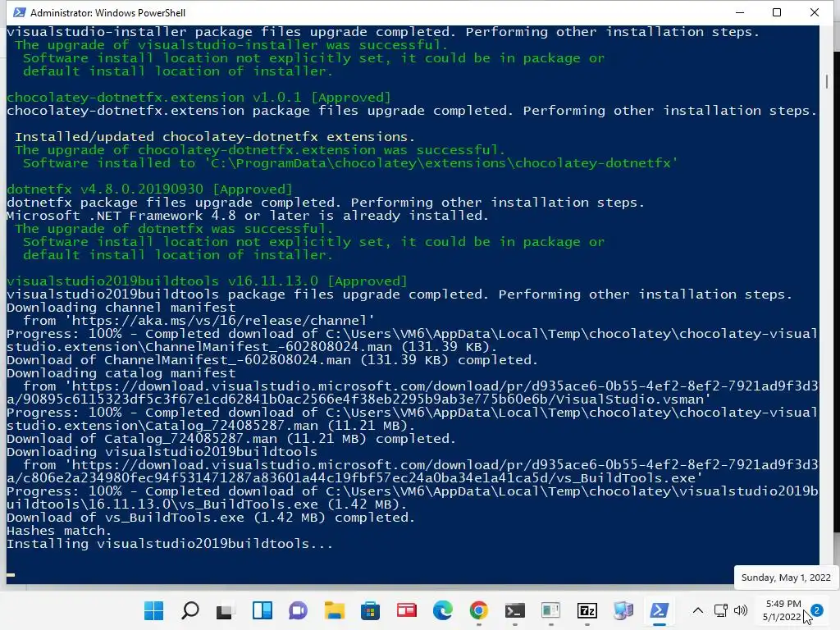Open taskbar Search

tap(190, 610)
